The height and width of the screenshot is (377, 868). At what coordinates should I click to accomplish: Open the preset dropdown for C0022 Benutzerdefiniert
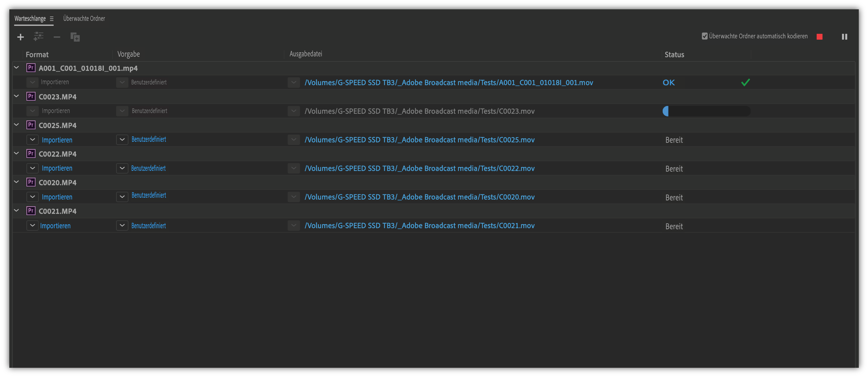pyautogui.click(x=122, y=168)
